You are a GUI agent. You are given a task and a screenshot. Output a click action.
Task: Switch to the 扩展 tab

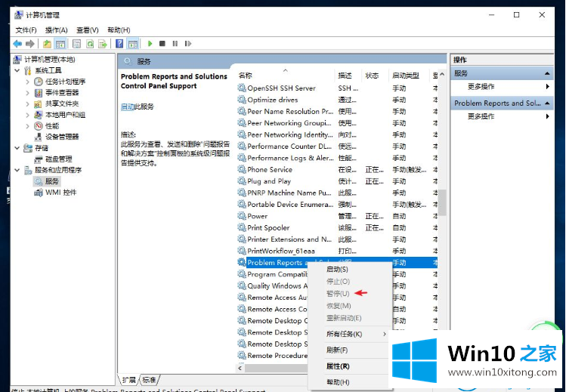(x=129, y=379)
